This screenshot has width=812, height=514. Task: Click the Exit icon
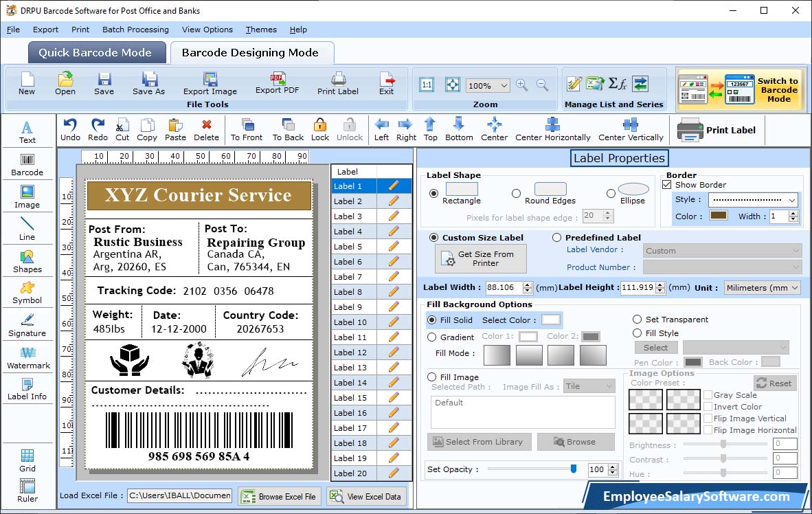tap(386, 84)
